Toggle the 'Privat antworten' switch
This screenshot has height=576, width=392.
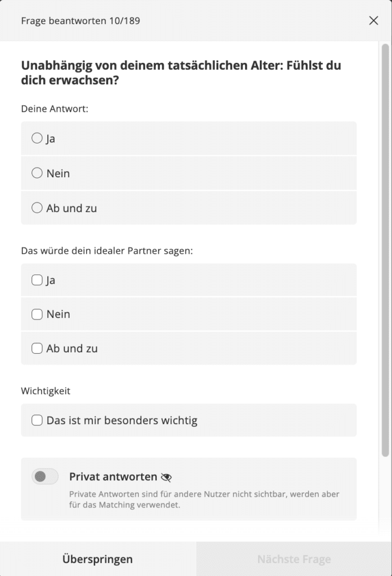[x=45, y=476]
